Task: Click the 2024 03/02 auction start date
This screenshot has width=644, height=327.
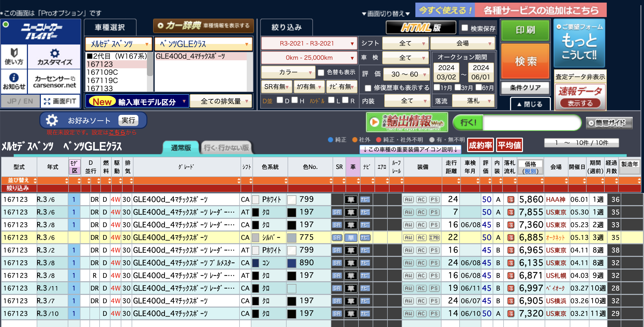Action: click(x=446, y=72)
